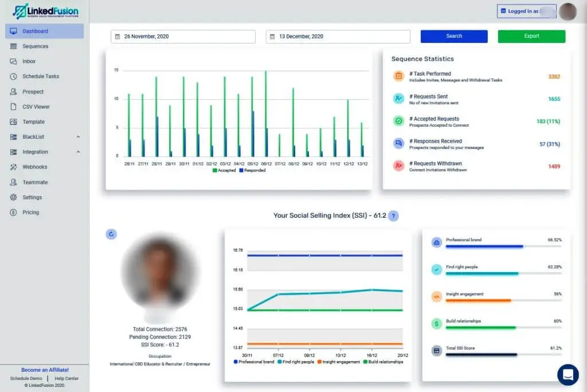The image size is (587, 392).
Task: Open the Help Center link
Action: click(x=66, y=378)
